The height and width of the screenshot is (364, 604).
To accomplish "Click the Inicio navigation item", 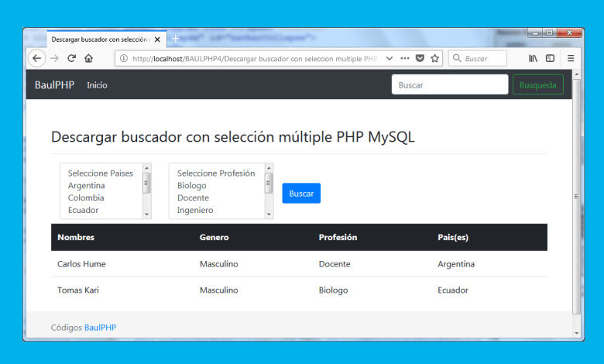I will tap(97, 85).
